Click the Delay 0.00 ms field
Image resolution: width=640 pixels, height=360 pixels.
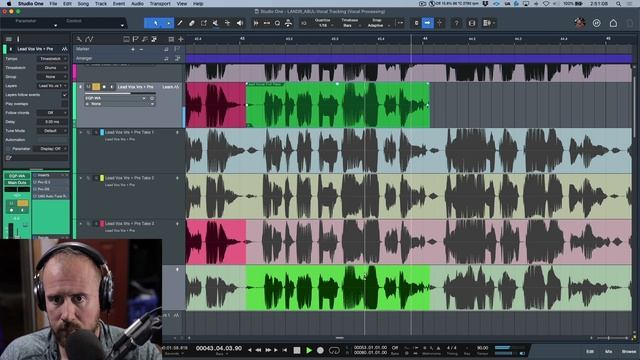(52, 122)
